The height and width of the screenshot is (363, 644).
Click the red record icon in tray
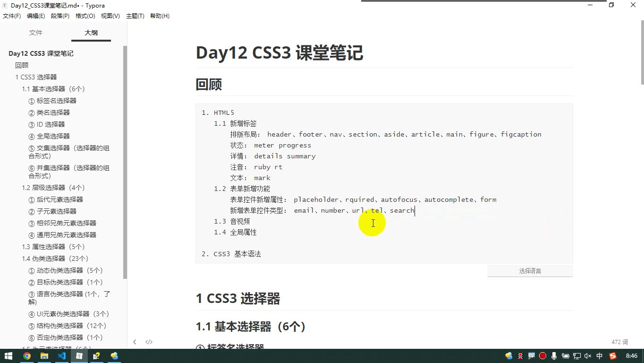pyautogui.click(x=542, y=356)
